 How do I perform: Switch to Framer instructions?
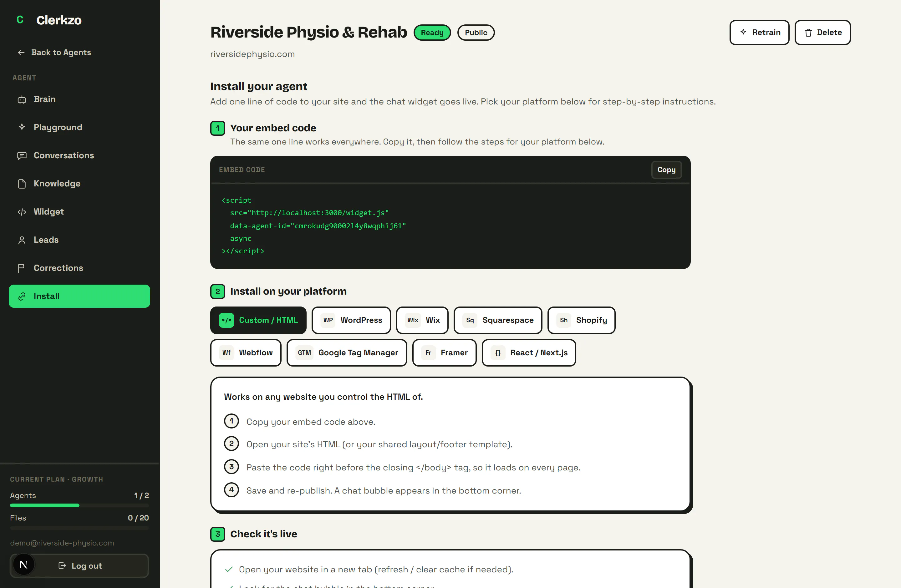pyautogui.click(x=445, y=353)
